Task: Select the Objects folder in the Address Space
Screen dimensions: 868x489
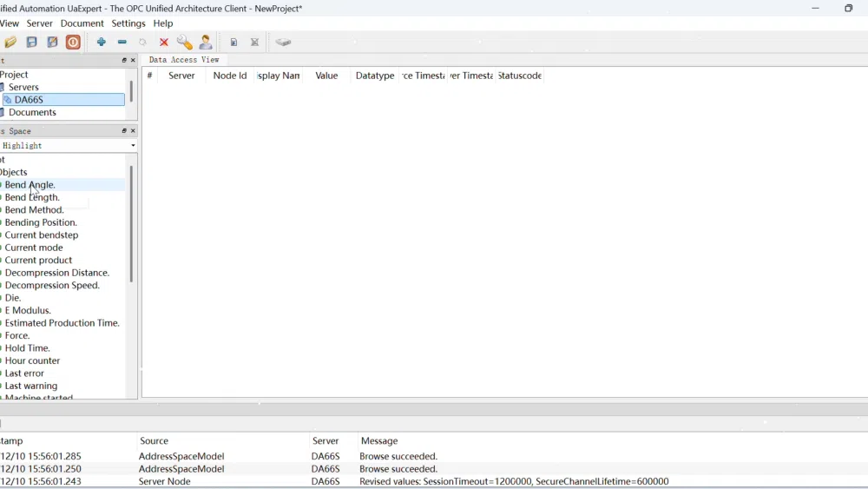Action: [13, 172]
